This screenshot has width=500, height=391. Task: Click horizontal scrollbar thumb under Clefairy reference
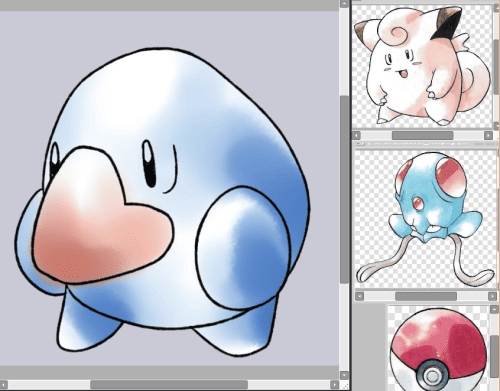click(422, 135)
